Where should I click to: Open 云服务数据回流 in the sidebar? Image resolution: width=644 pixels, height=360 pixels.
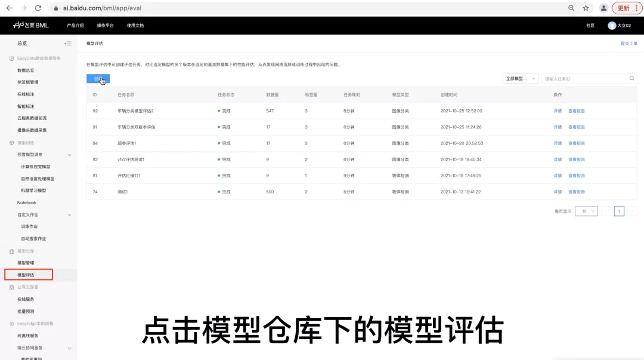point(32,118)
